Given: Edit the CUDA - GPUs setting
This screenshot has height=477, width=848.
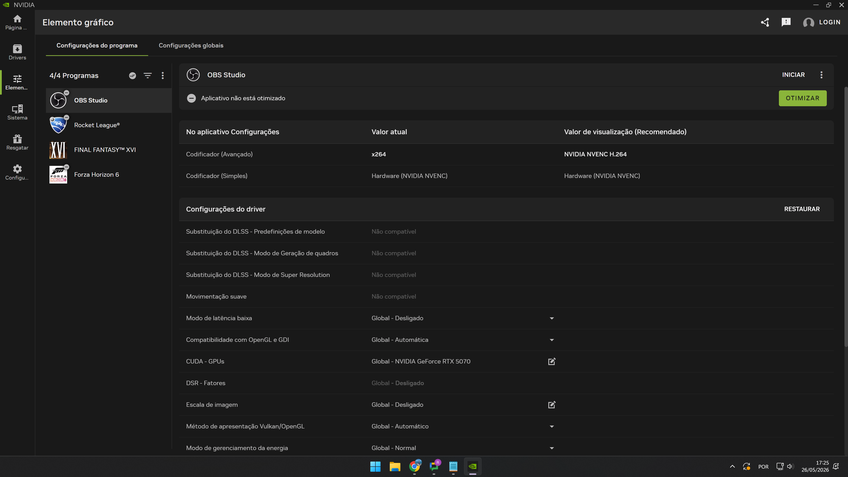Looking at the screenshot, I should [x=552, y=361].
